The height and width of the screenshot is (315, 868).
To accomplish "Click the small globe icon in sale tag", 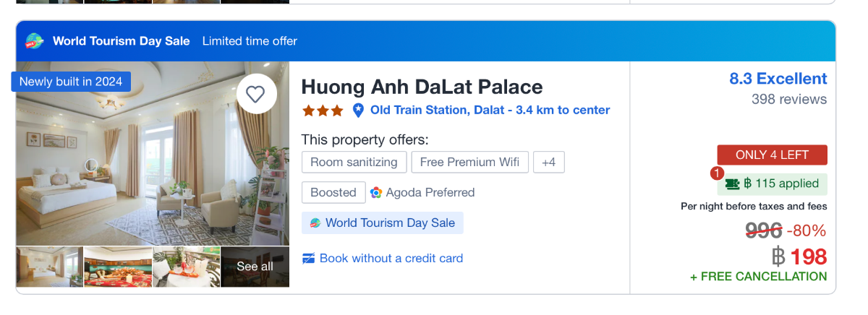I will tap(315, 223).
